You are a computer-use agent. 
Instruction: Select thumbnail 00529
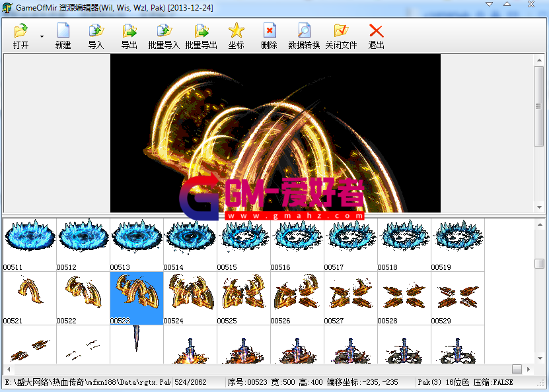[x=458, y=298]
